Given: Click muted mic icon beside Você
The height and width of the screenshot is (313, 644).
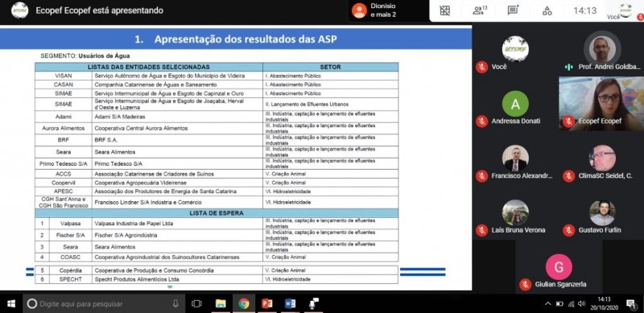Looking at the screenshot, I should pos(481,67).
